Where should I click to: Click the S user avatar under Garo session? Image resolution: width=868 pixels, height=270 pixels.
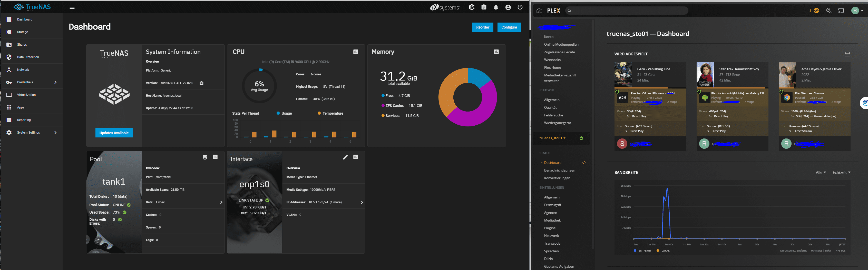point(622,144)
